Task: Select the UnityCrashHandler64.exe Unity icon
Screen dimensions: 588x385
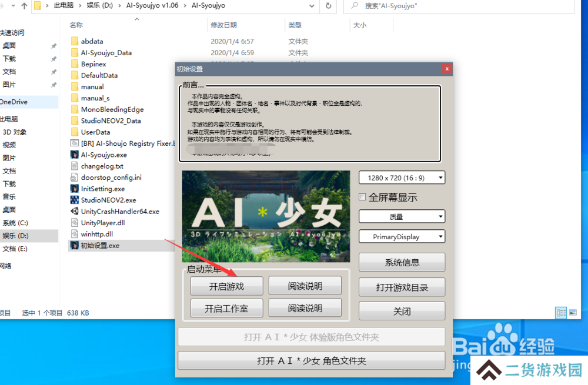Action: (x=74, y=211)
